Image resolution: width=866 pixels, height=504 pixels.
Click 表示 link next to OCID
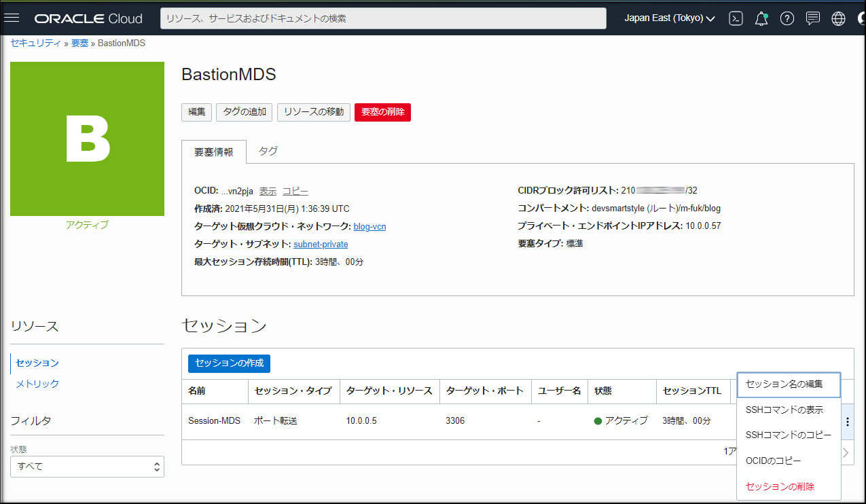tap(268, 191)
